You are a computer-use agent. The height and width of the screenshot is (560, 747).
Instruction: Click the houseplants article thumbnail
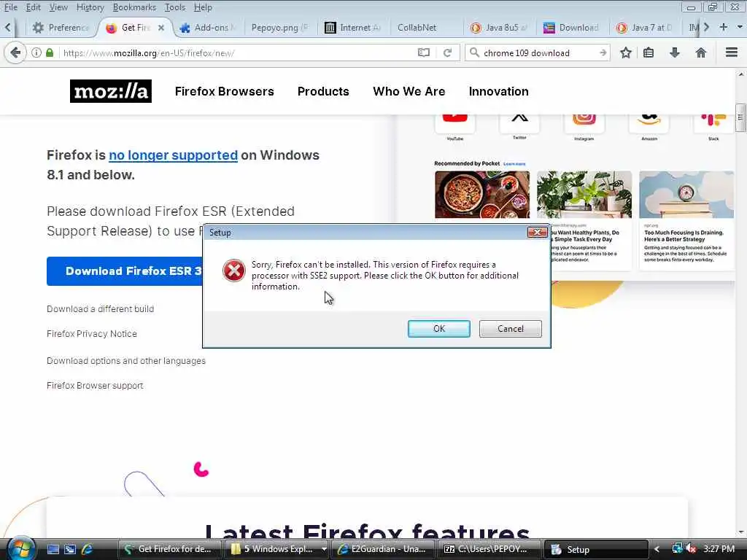(584, 195)
